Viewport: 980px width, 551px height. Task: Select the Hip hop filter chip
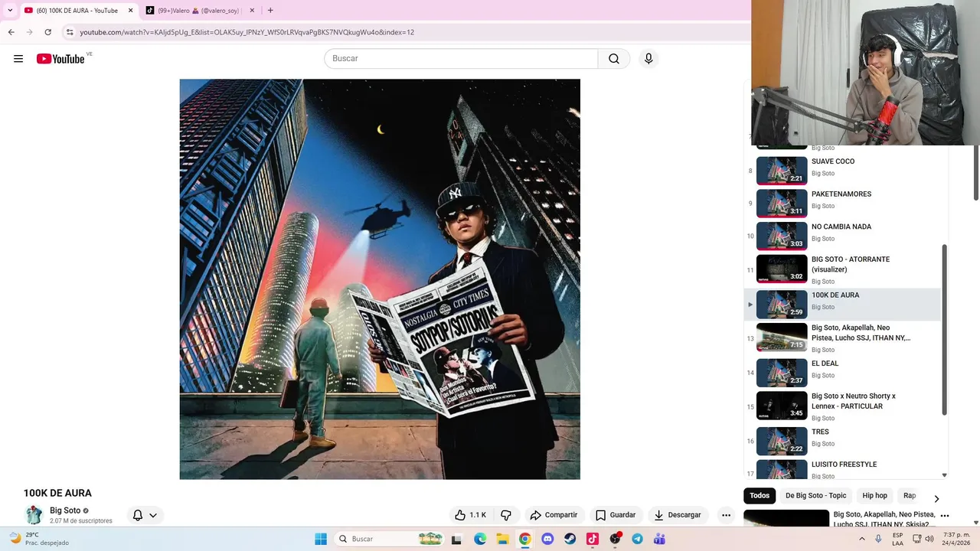tap(874, 496)
